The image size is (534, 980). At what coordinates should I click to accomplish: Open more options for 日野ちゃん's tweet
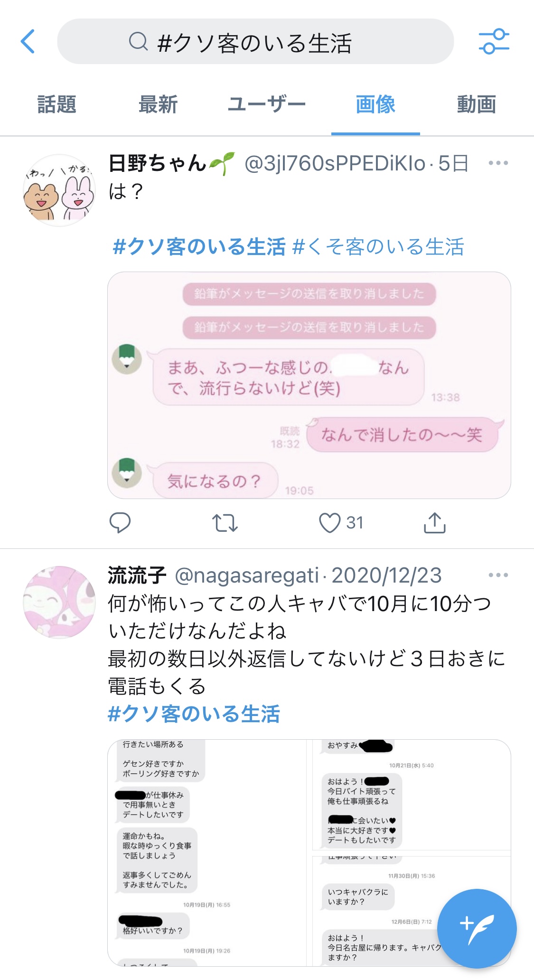point(498,163)
